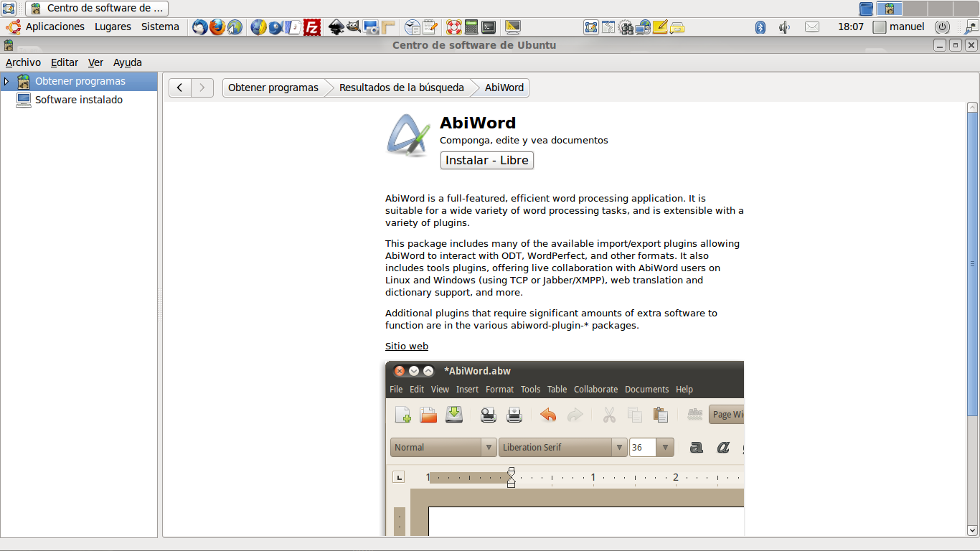Open FileZilla from the panel launcher
This screenshot has width=980, height=551.
point(312,27)
